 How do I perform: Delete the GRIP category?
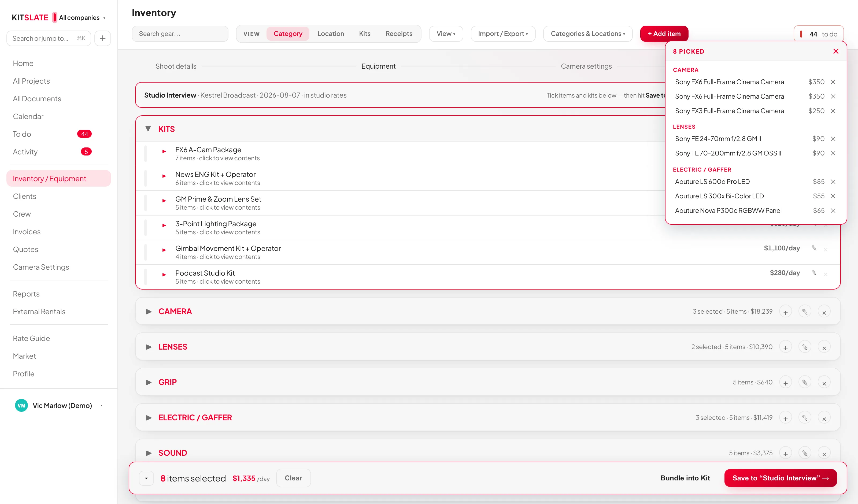tap(824, 383)
